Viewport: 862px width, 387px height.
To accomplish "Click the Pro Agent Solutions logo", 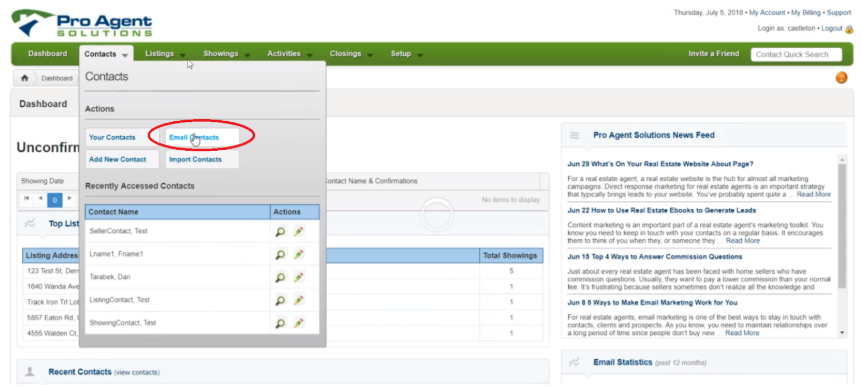I will (x=82, y=24).
